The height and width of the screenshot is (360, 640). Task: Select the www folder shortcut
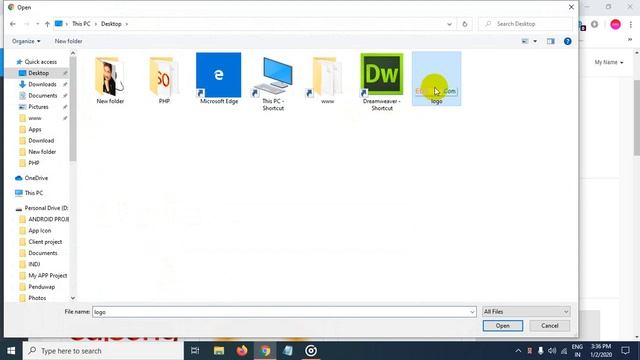[x=327, y=80]
